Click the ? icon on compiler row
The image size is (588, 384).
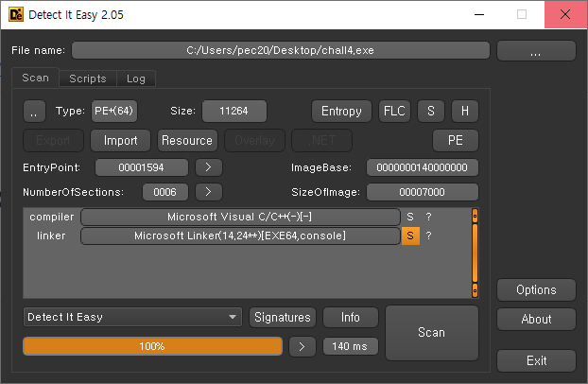[428, 217]
